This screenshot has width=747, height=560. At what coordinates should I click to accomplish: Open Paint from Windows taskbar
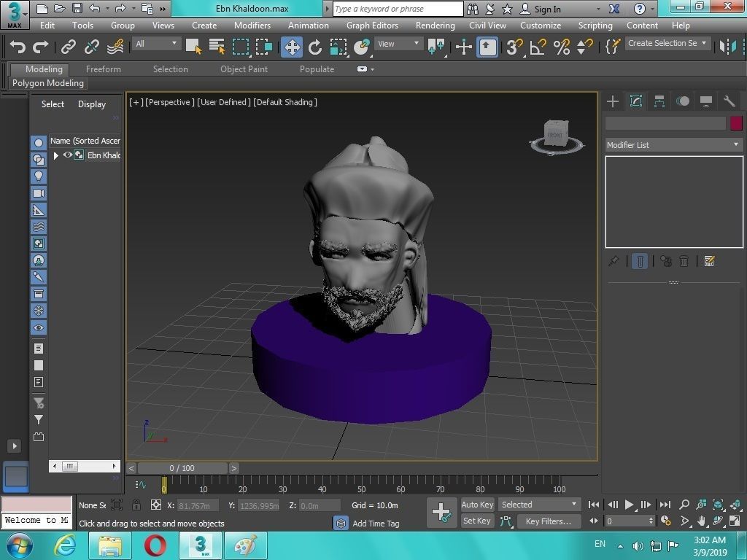tap(245, 545)
